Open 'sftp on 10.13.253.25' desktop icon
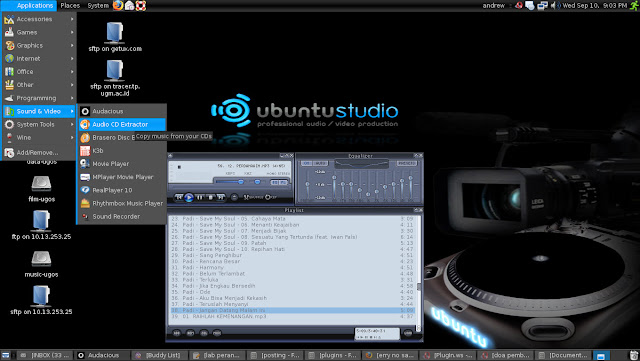 [41, 300]
